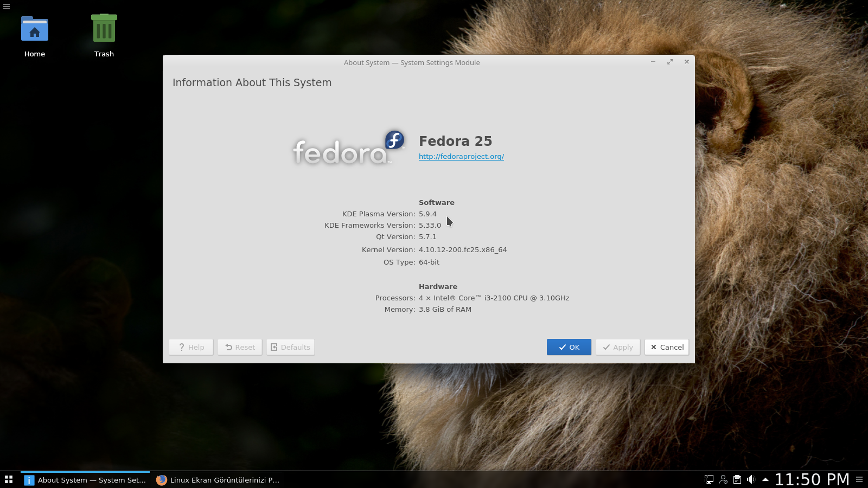Click the OK button
868x488 pixels.
[x=569, y=347]
